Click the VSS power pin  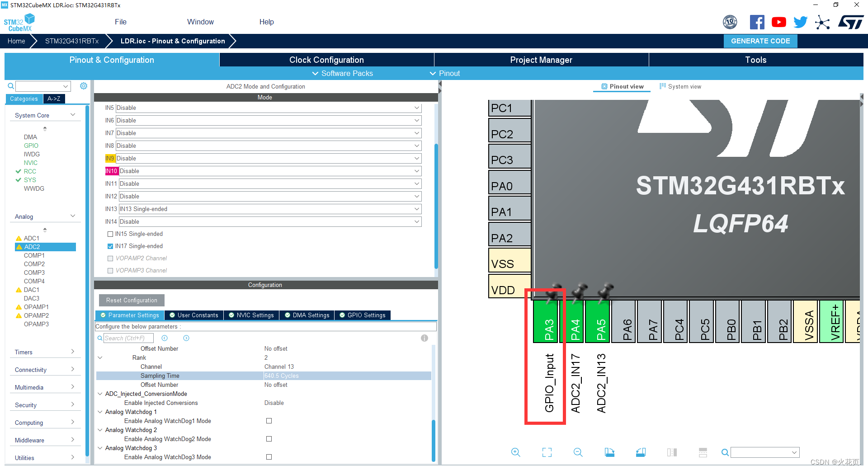510,260
